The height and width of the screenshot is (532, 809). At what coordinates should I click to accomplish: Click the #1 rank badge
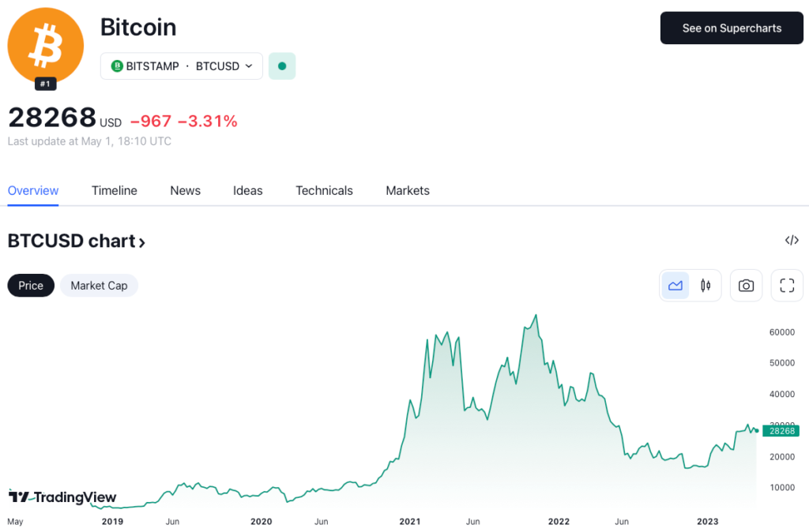tap(45, 83)
